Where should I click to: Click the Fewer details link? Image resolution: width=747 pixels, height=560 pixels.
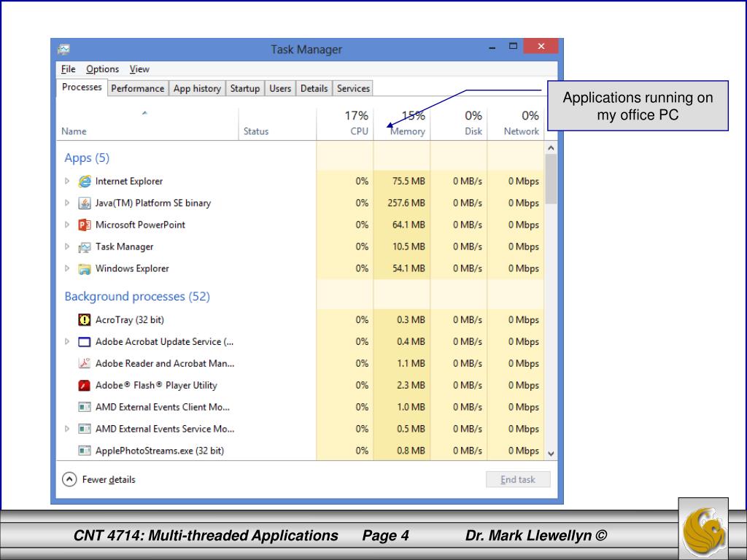coord(109,480)
